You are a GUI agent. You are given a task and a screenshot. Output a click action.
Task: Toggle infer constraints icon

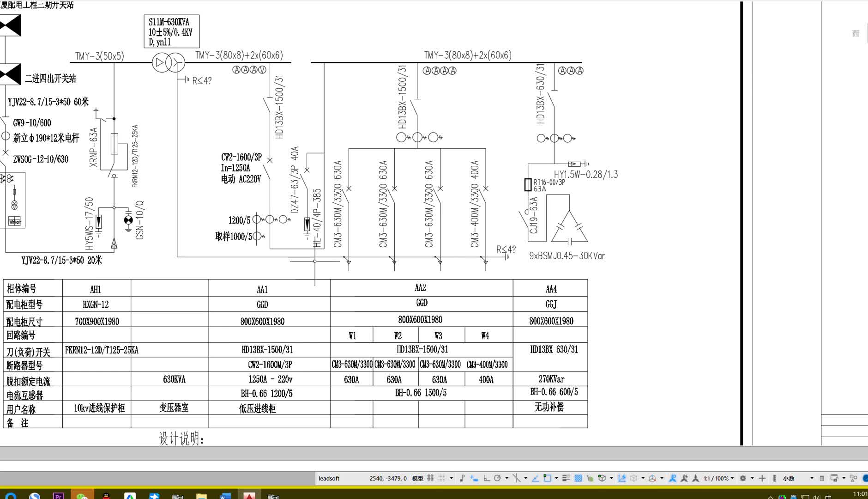tap(462, 478)
